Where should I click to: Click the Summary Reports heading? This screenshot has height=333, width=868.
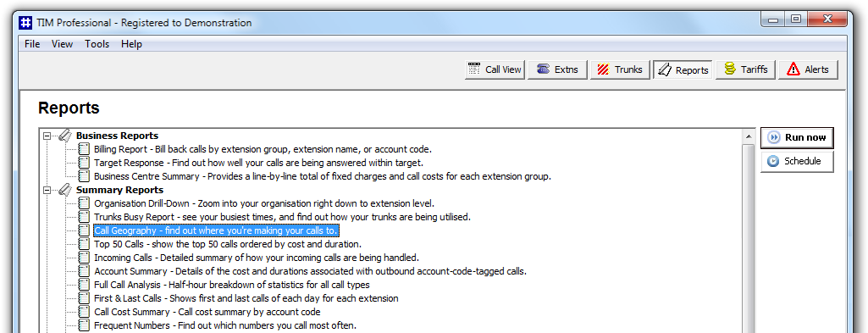[119, 190]
